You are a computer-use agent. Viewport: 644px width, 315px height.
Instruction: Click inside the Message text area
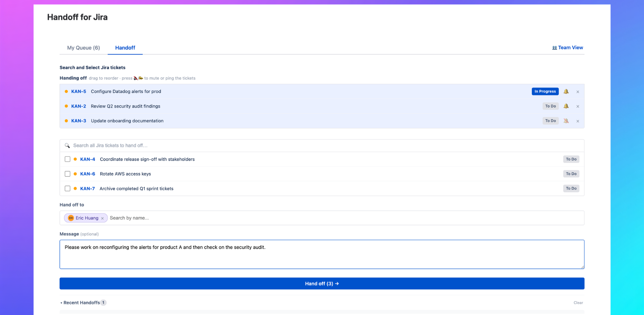(322, 254)
